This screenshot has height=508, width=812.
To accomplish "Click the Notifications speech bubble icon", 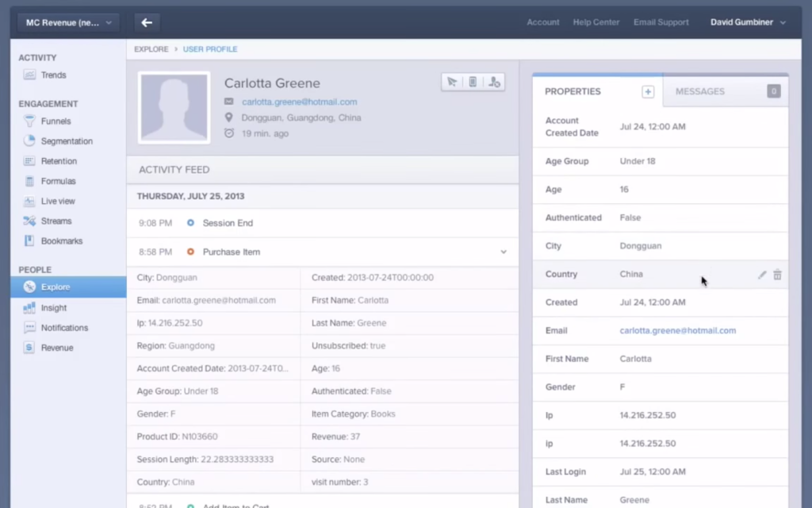I will tap(29, 328).
